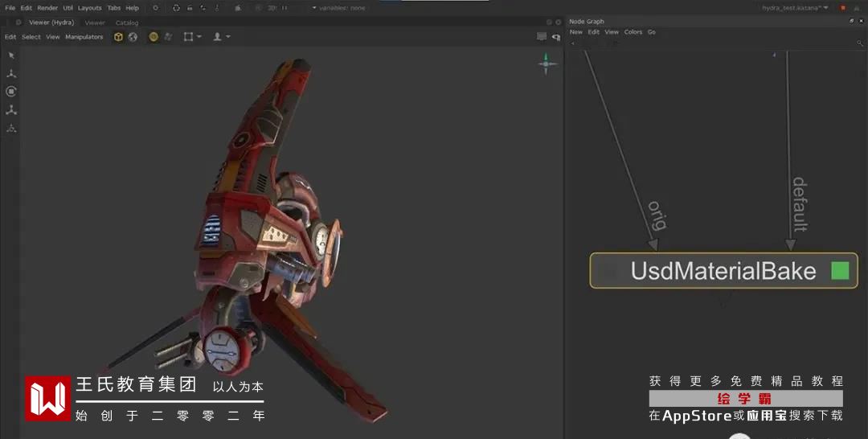Open the File menu
Image resolution: width=868 pixels, height=439 pixels.
[10, 8]
